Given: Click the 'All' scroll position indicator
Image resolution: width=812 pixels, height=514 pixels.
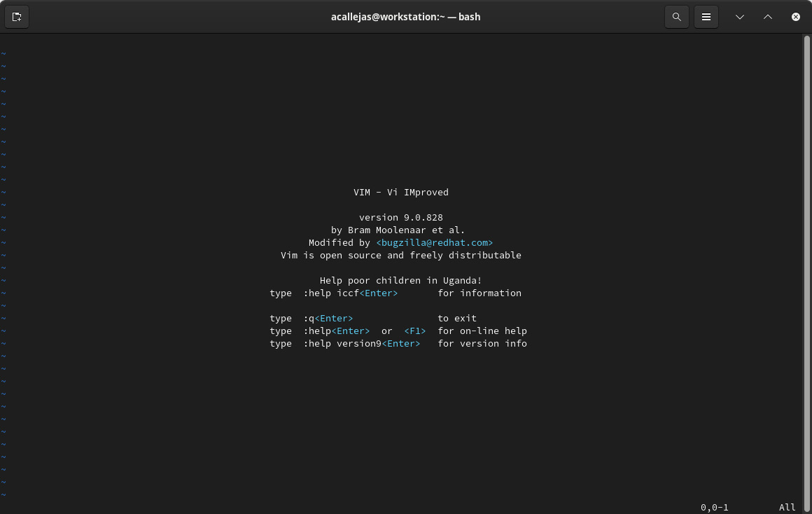Looking at the screenshot, I should [x=787, y=507].
